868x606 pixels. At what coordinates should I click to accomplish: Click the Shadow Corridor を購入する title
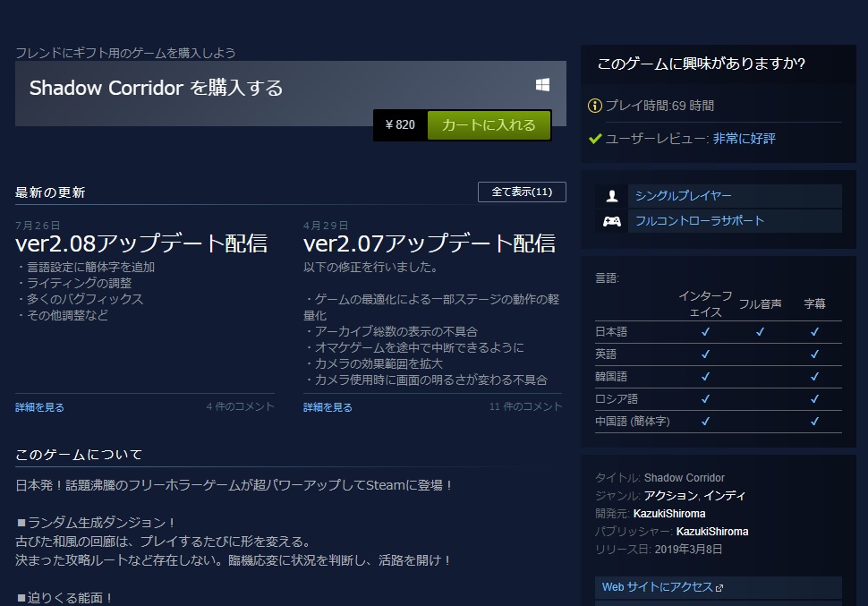coord(156,88)
